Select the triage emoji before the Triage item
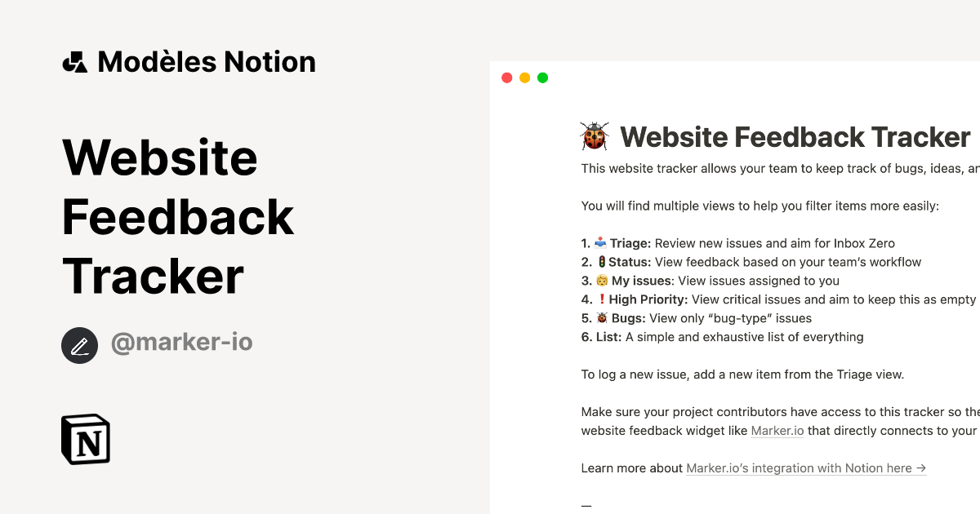 tap(600, 242)
